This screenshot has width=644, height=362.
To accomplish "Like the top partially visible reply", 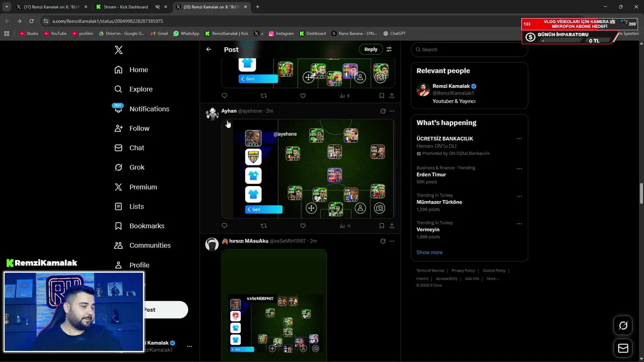I will point(303,96).
